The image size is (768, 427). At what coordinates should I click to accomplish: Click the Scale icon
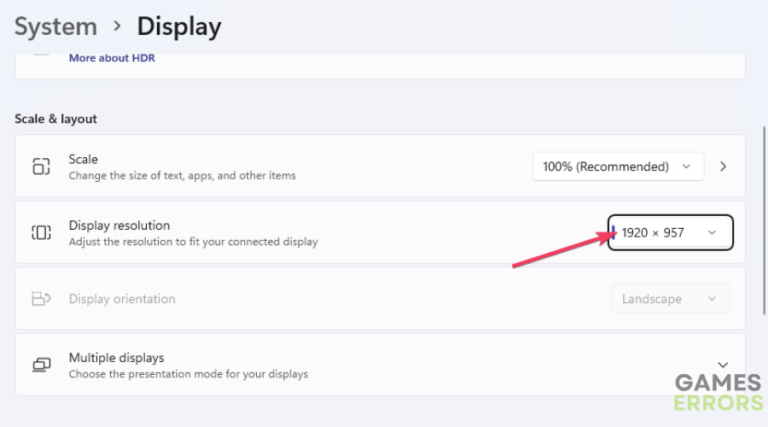coord(41,166)
